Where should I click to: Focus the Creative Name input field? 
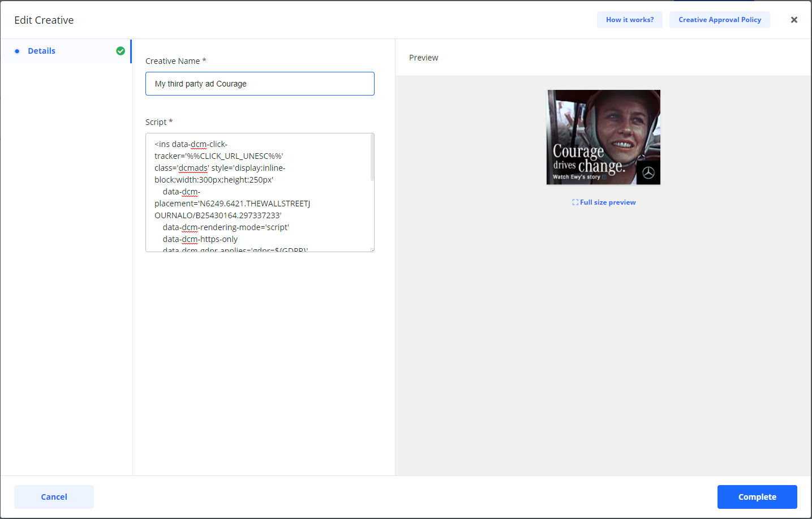(x=260, y=84)
